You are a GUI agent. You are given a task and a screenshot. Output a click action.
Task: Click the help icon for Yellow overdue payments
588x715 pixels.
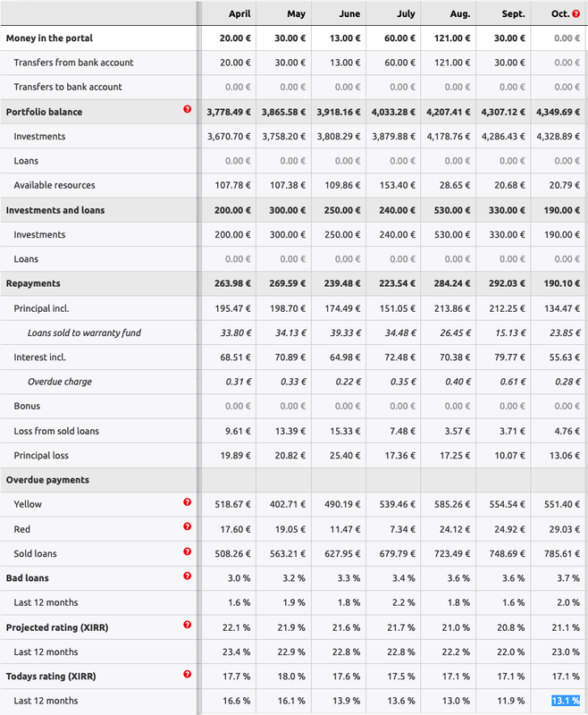[x=188, y=502]
